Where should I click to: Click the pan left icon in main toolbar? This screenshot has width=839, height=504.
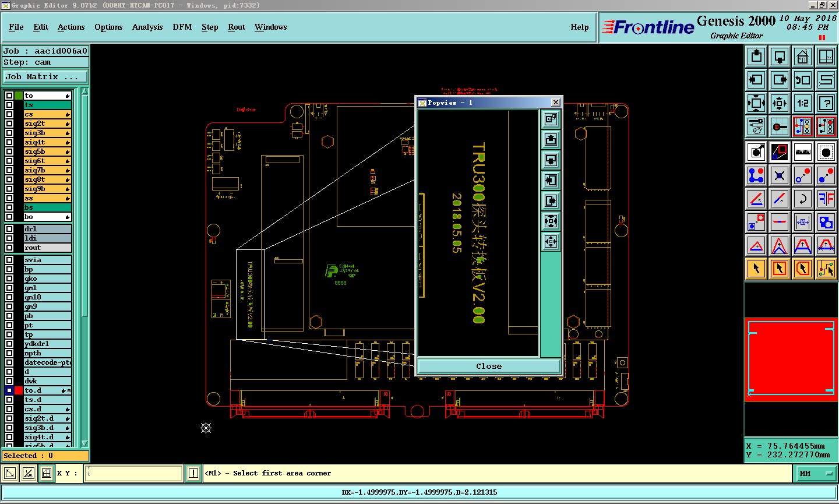[x=756, y=80]
